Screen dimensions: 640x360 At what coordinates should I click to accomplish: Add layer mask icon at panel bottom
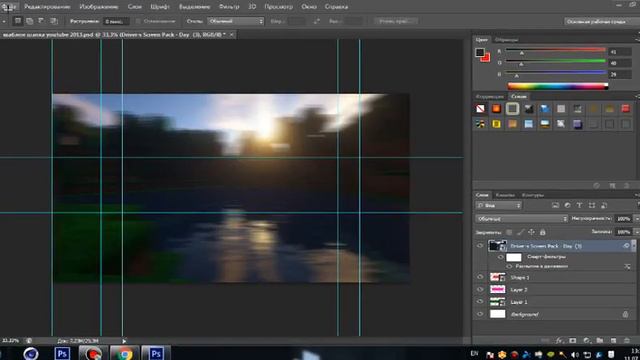click(573, 340)
